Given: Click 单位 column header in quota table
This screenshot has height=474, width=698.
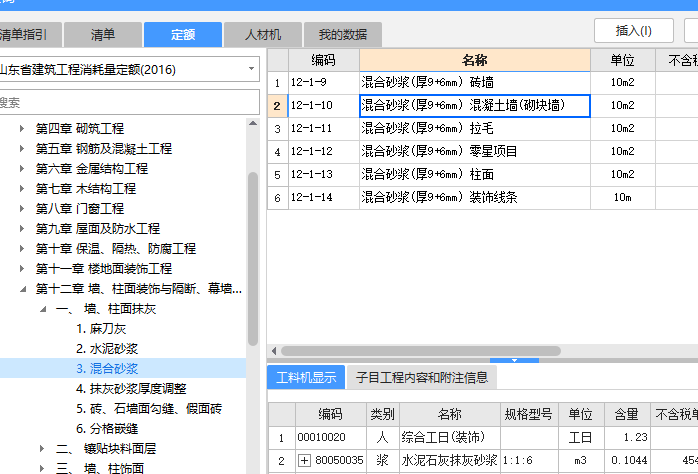Looking at the screenshot, I should (622, 60).
